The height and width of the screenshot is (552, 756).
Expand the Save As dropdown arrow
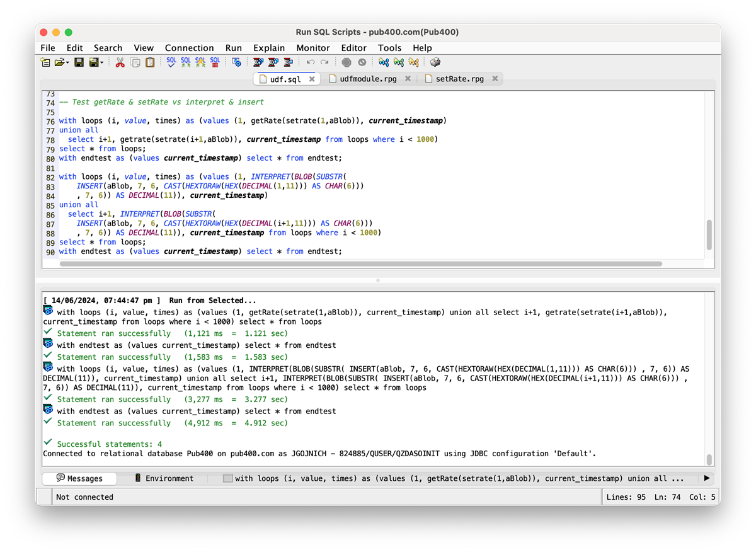coord(102,62)
